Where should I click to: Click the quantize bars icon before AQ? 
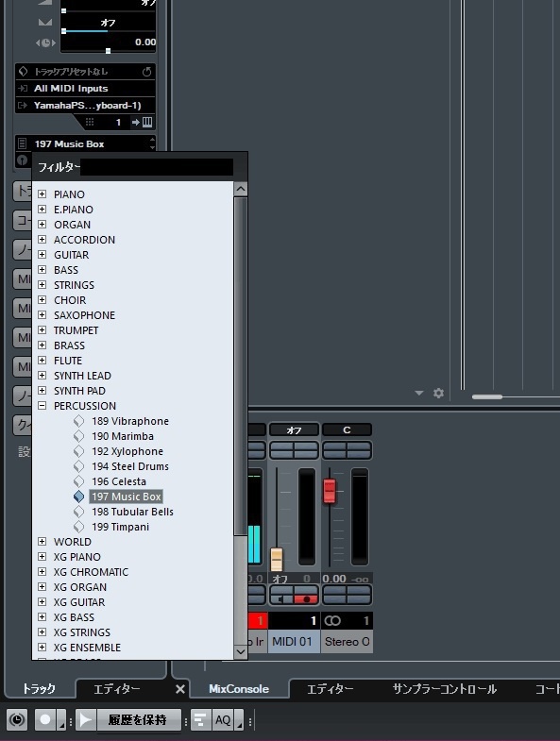[200, 719]
